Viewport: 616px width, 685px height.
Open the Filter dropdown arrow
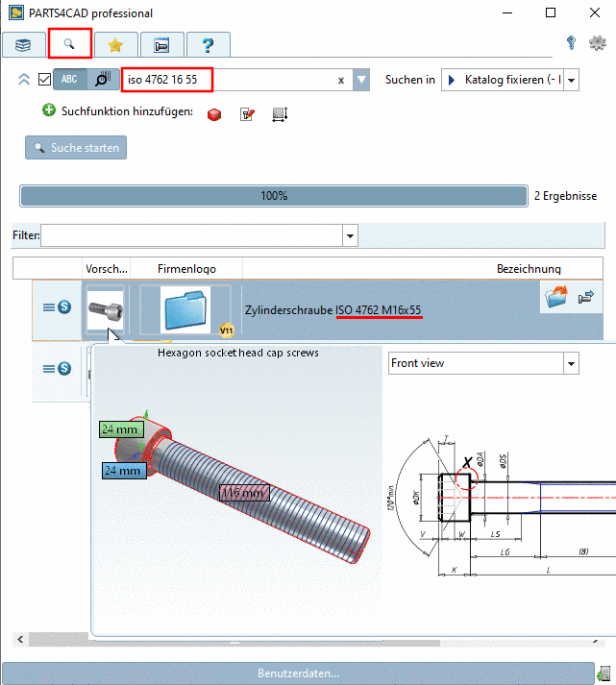(351, 235)
